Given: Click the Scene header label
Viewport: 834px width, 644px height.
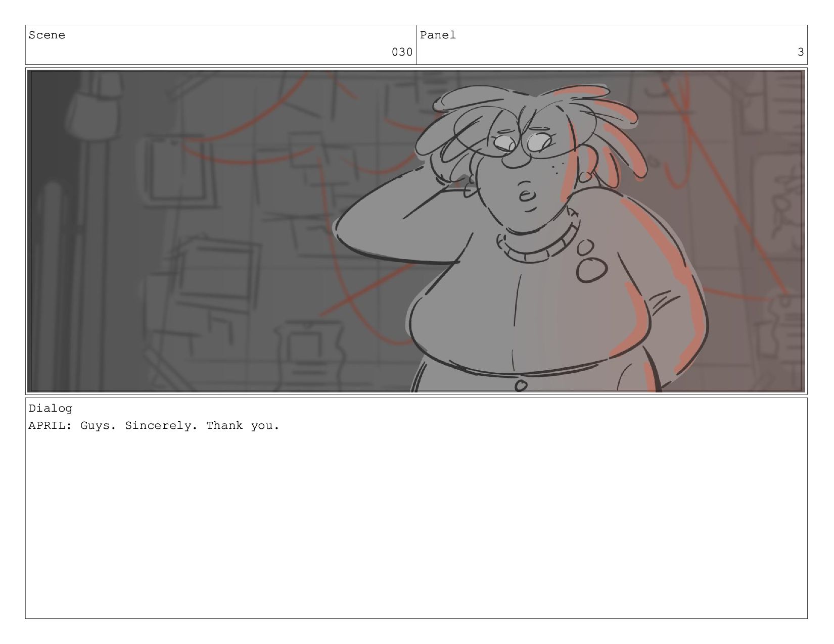Looking at the screenshot, I should click(x=47, y=35).
